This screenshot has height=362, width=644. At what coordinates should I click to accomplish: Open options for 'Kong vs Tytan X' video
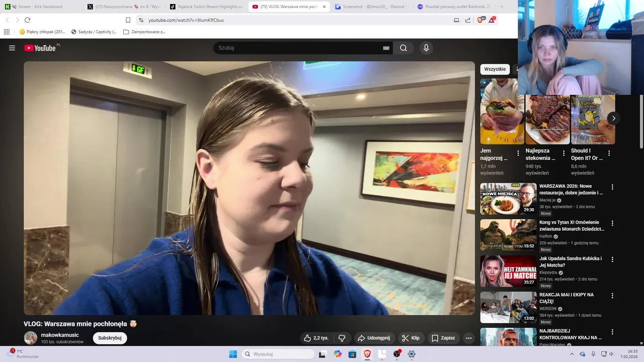612,223
